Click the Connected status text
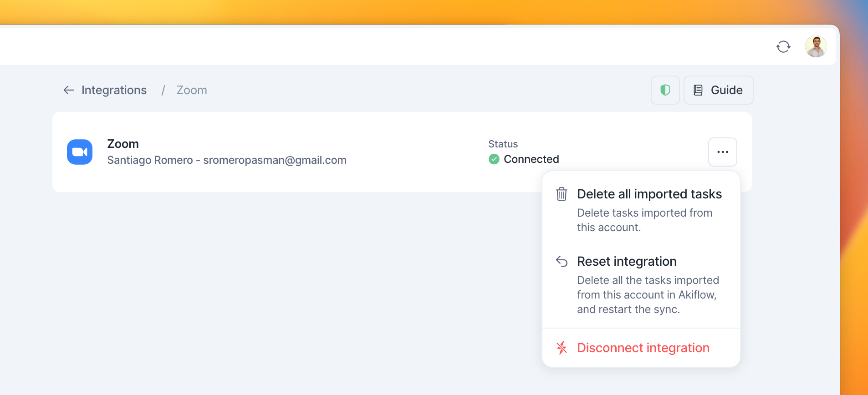Screen dimensions: 868x395 (x=531, y=159)
